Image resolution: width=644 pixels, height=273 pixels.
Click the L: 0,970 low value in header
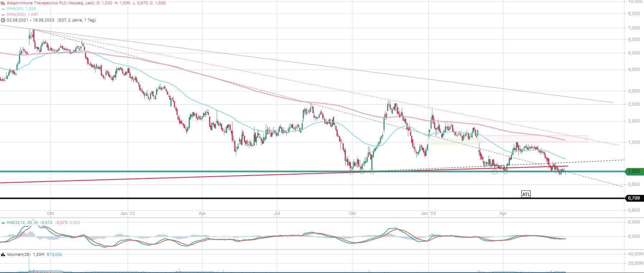coord(140,3)
